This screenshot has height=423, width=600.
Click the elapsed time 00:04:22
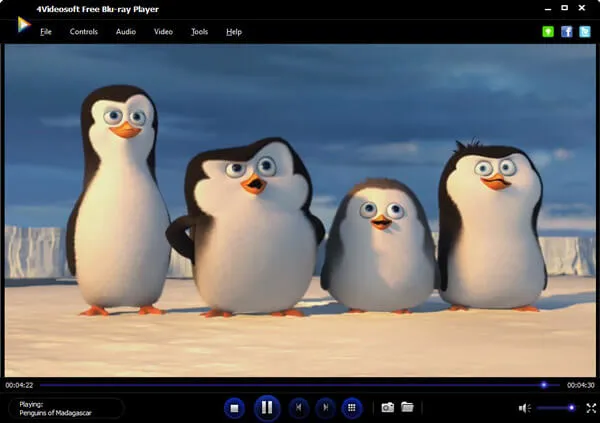tap(19, 385)
